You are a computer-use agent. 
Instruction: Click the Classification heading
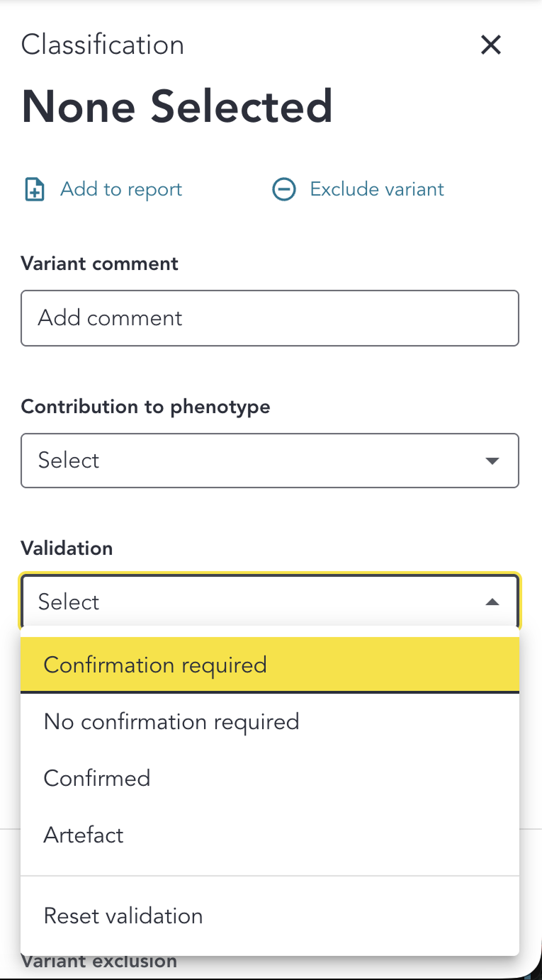[x=102, y=44]
